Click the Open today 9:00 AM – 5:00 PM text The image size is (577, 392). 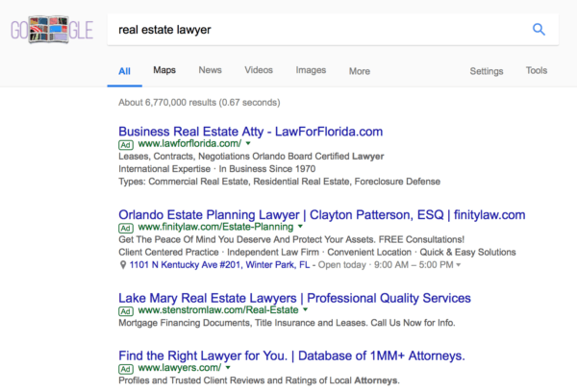point(386,265)
